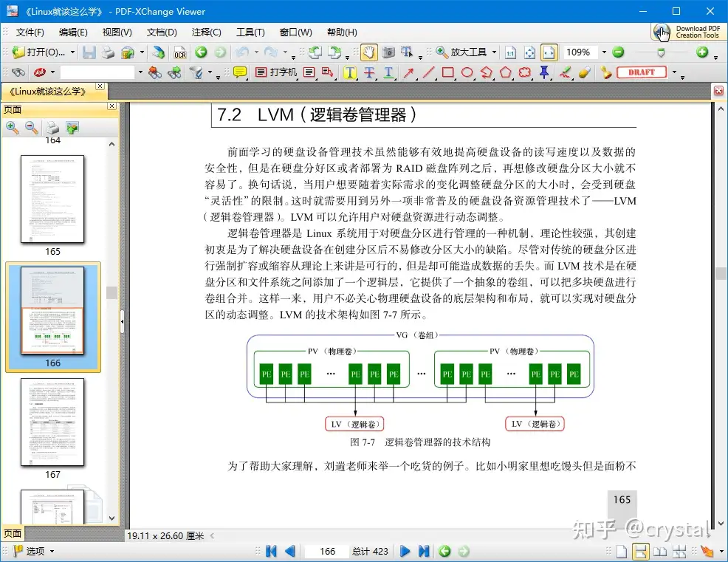Click the 打字机 typewriter button

276,72
